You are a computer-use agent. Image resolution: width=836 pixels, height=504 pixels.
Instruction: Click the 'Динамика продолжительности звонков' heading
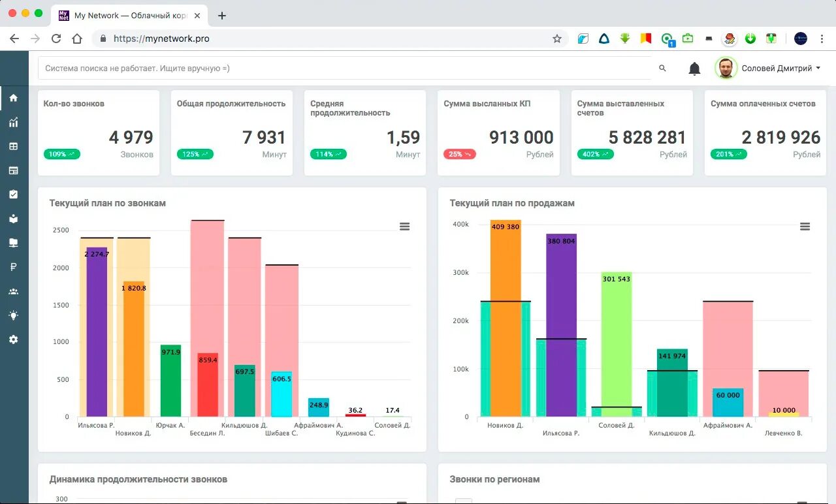[138, 479]
